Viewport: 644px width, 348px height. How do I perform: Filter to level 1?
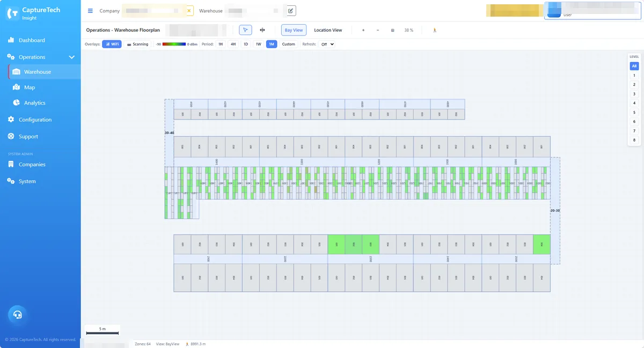634,76
